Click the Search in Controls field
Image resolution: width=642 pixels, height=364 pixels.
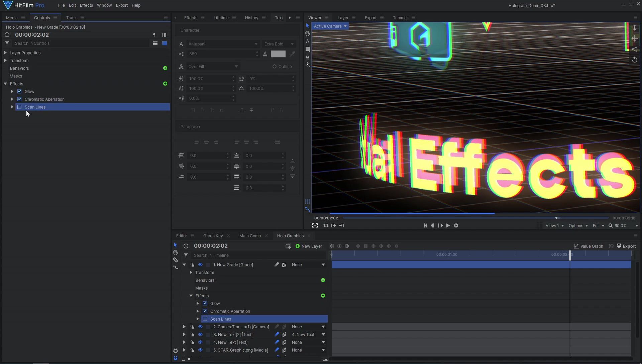tap(80, 43)
